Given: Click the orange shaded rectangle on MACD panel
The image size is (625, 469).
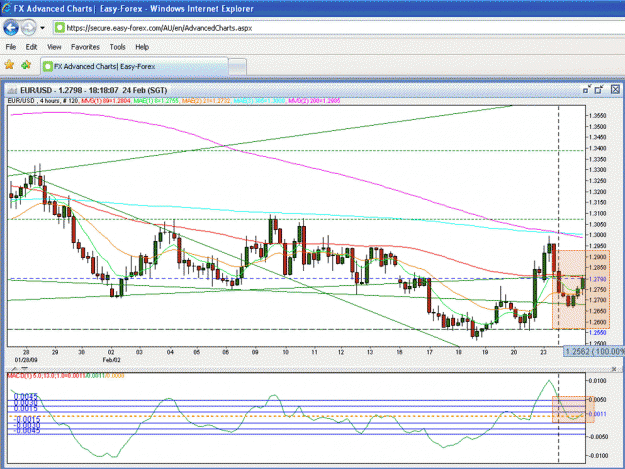Looking at the screenshot, I should (x=573, y=409).
